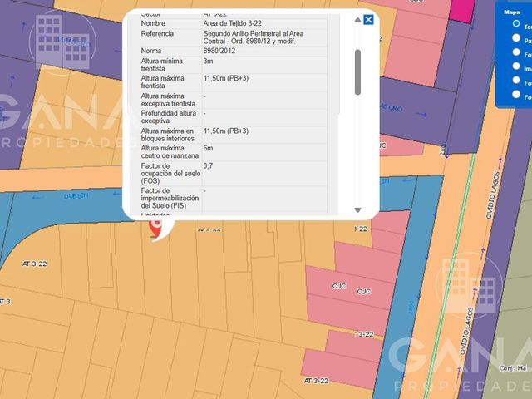This screenshot has width=532, height=399.
Task: Select the first Mapa radio option
Action: click(516, 24)
